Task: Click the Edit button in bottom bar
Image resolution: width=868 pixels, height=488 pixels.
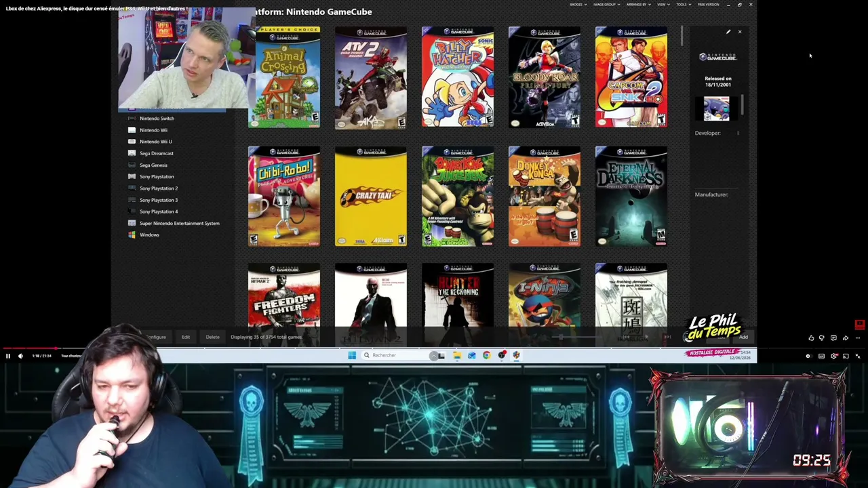Action: 185,337
